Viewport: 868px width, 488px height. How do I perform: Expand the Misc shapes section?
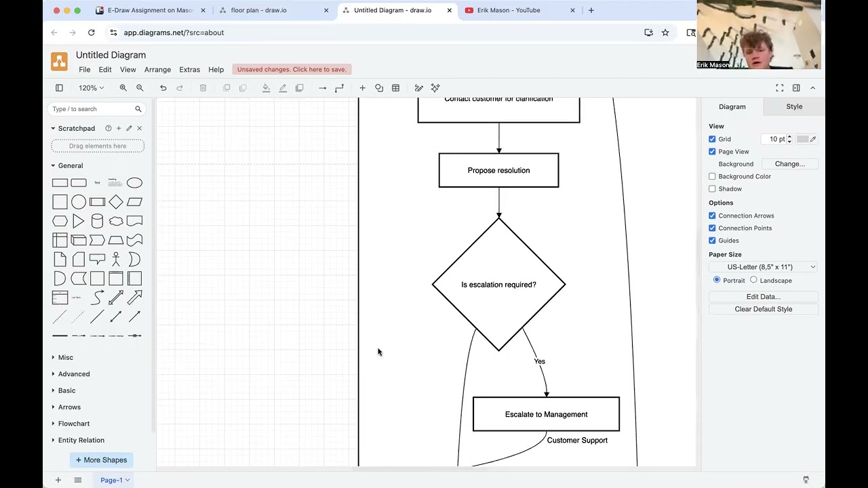tap(65, 357)
